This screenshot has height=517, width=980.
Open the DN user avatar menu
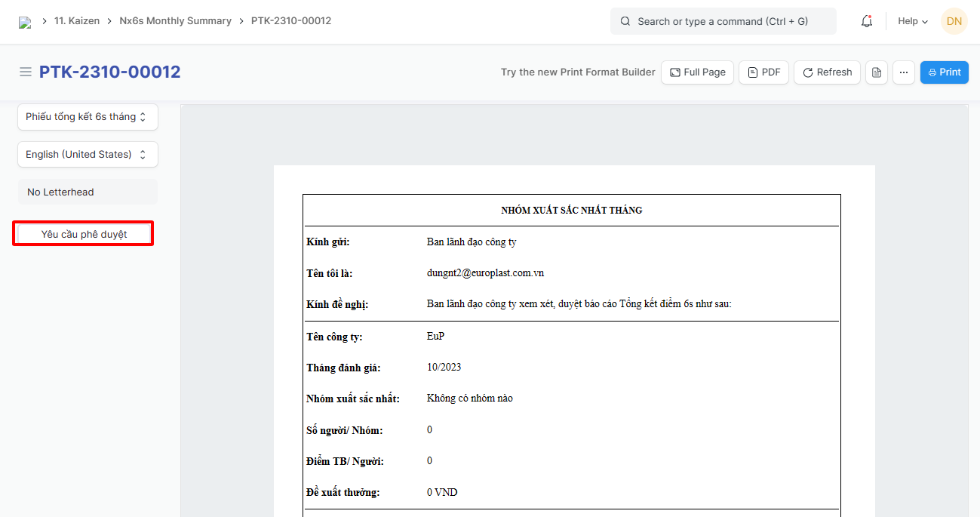coord(954,21)
